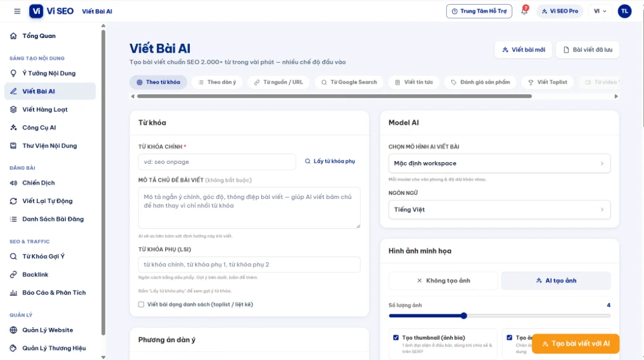Screen dimensions: 644x360
Task: Open Trung Tâm Hỗ Trợ
Action: (x=479, y=11)
